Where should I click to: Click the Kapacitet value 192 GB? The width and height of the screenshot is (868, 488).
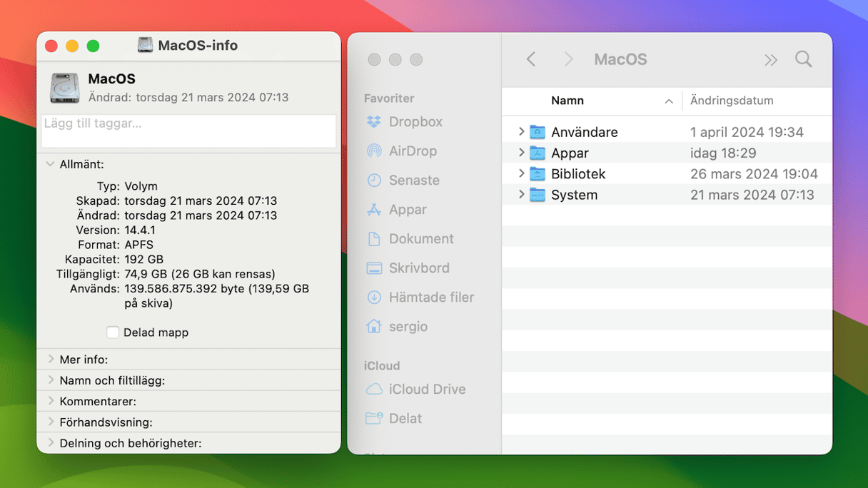point(143,259)
